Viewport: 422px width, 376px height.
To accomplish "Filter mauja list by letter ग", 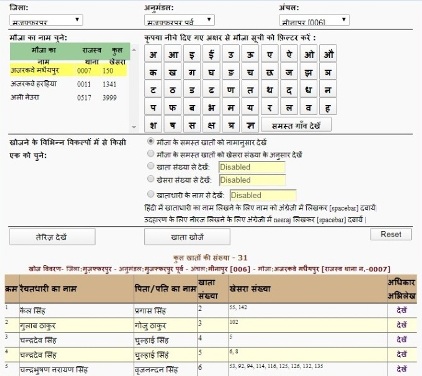I will [192, 72].
